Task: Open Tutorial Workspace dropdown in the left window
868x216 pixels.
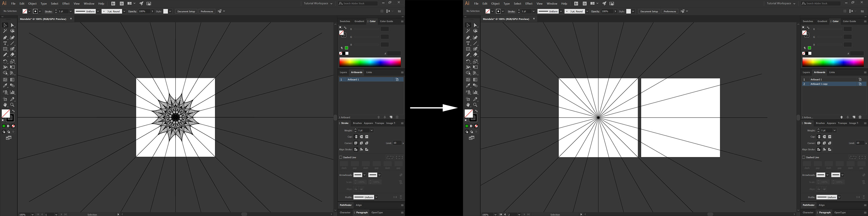Action: [x=318, y=3]
